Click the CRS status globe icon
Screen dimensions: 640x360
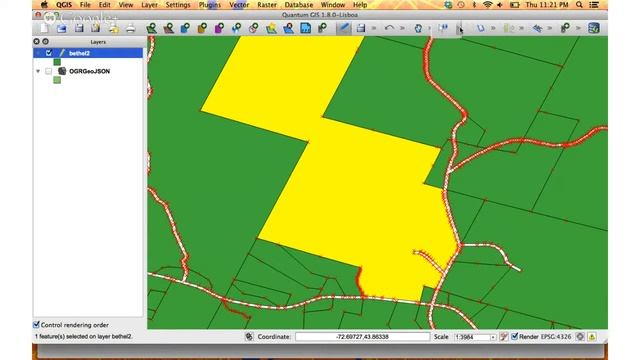click(x=580, y=337)
